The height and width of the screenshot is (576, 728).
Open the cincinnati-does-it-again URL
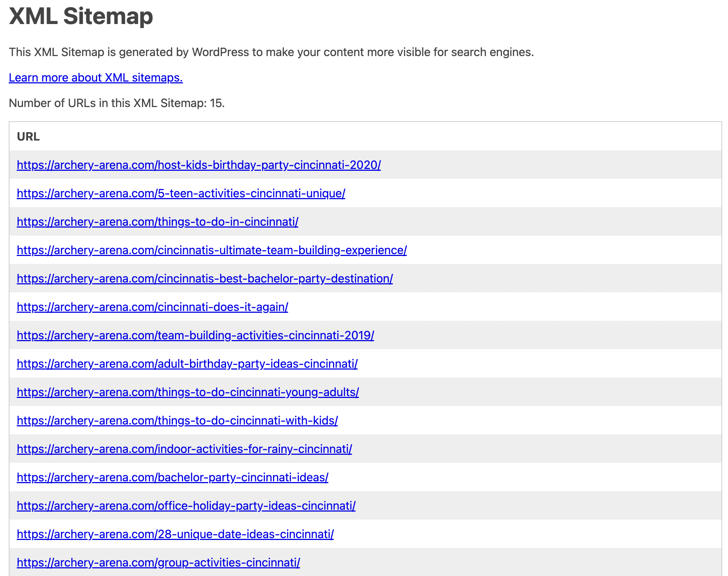152,307
